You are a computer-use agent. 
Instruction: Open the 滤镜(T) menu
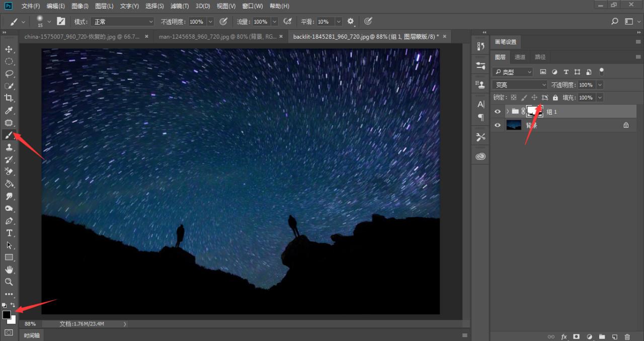pos(180,6)
